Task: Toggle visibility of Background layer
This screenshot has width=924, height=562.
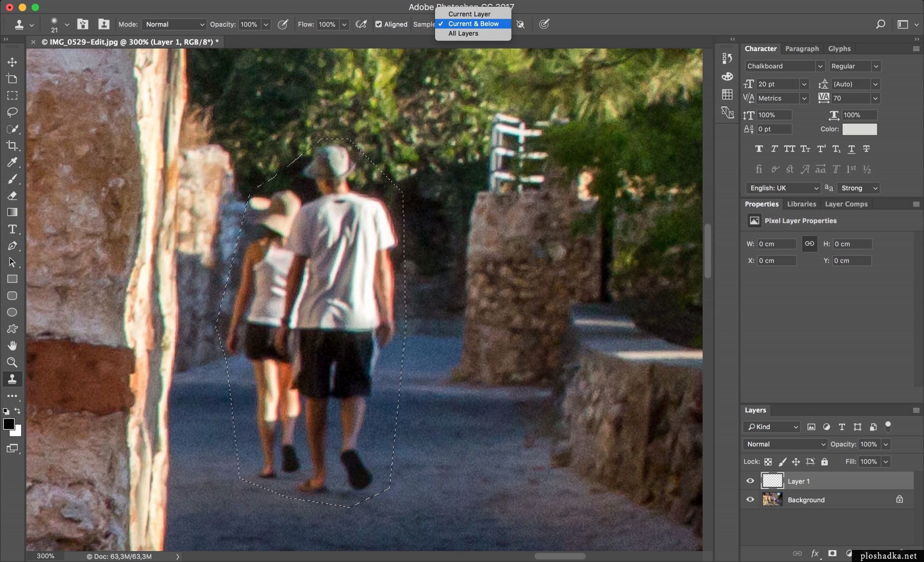Action: pyautogui.click(x=749, y=500)
